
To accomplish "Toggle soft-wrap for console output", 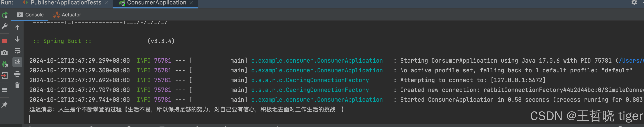I will pos(17,51).
